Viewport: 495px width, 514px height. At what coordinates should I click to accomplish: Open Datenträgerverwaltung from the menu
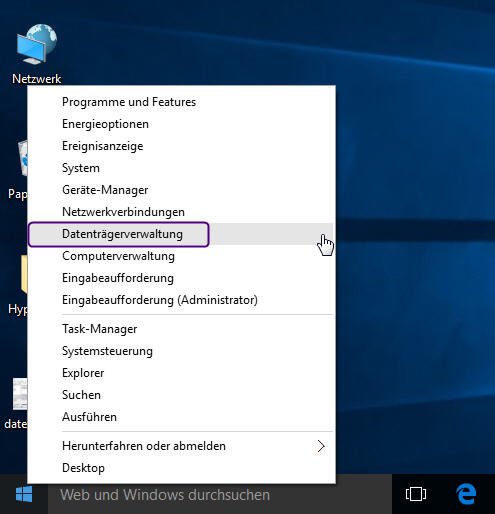[181, 234]
